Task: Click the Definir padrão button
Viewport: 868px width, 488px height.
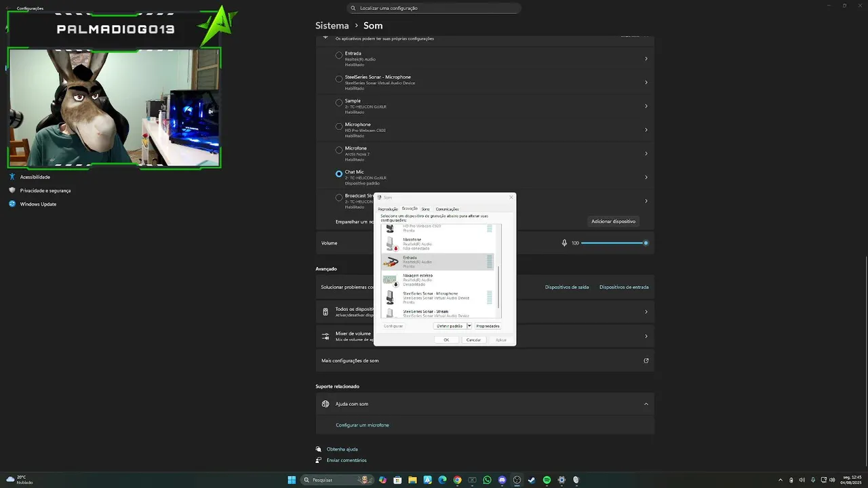Action: tap(450, 326)
